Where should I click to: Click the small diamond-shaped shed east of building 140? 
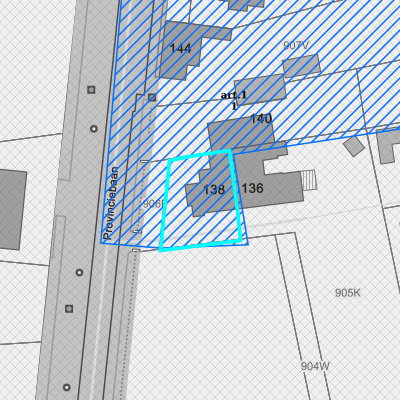point(354,146)
